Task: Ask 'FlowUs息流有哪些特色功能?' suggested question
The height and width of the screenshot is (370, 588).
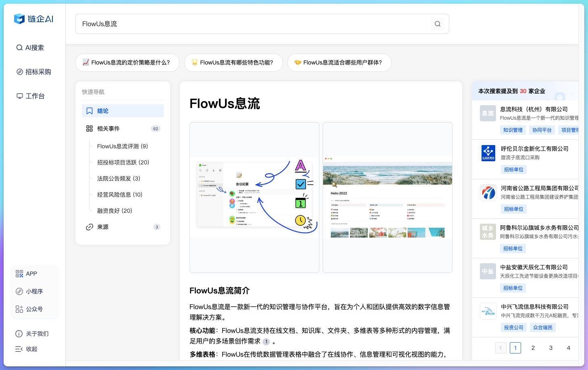Action: pyautogui.click(x=234, y=62)
